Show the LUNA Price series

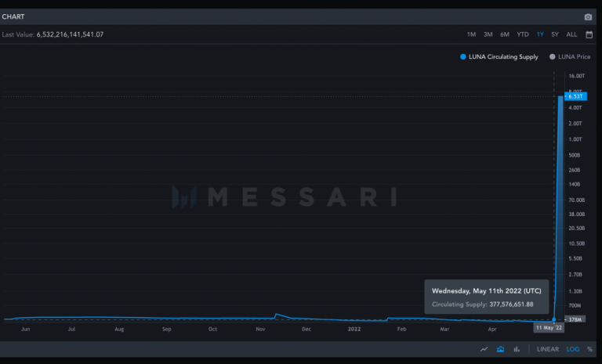click(x=574, y=57)
